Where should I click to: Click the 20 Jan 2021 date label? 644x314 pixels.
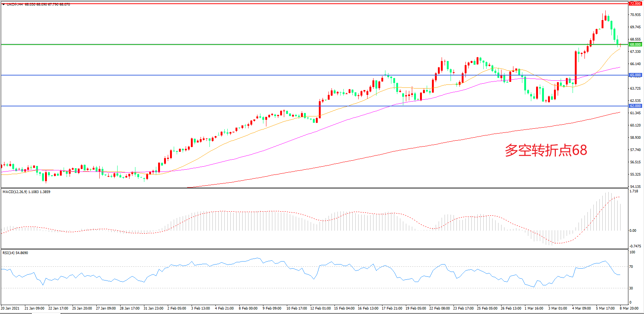pyautogui.click(x=10, y=308)
